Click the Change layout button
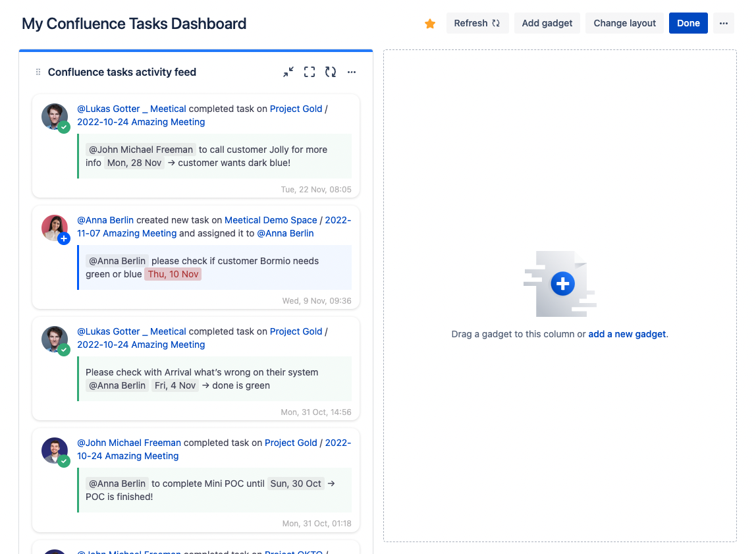The width and height of the screenshot is (756, 554). (x=624, y=23)
